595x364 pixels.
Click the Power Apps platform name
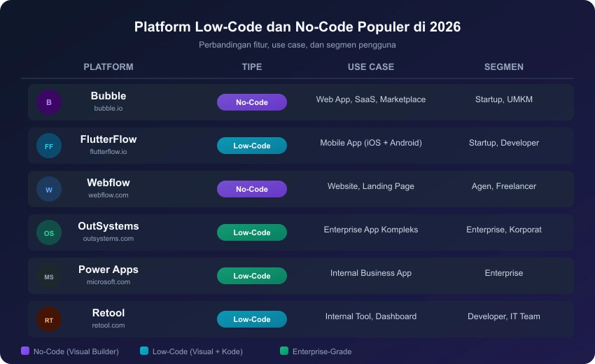click(108, 269)
